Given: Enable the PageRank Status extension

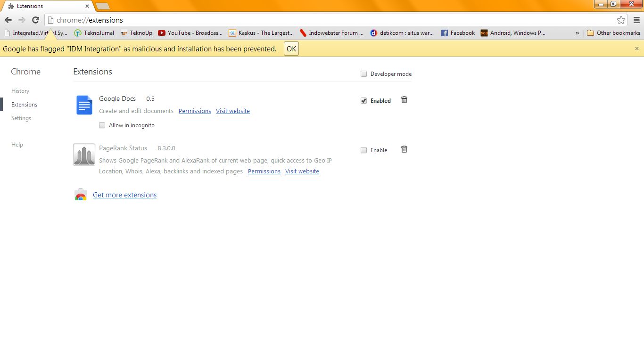Looking at the screenshot, I should pos(363,150).
